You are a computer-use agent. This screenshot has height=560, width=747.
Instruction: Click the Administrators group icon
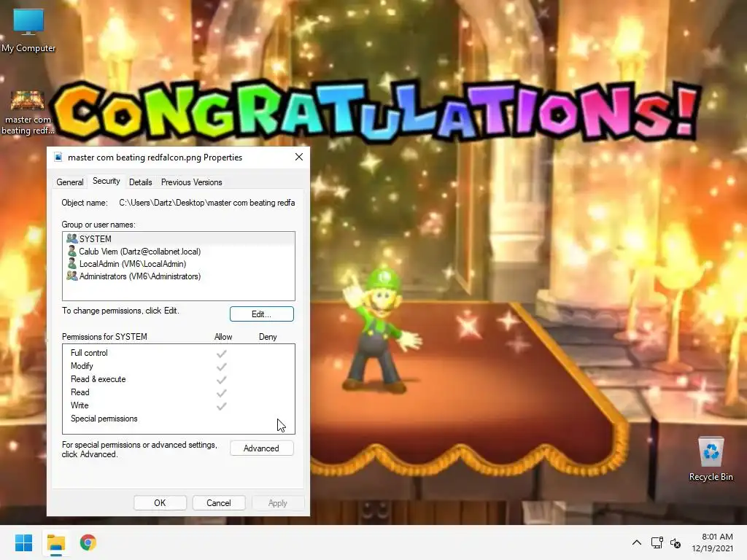tap(72, 276)
